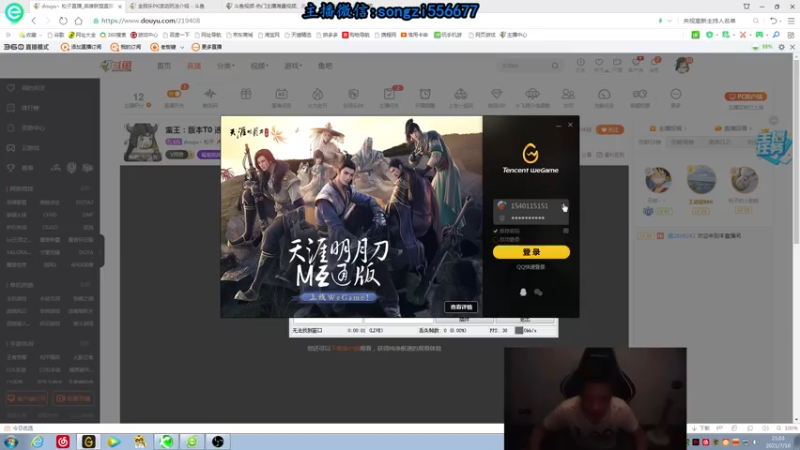800x450 pixels.
Task: Click the Tencent WeGame logo
Action: pyautogui.click(x=531, y=158)
